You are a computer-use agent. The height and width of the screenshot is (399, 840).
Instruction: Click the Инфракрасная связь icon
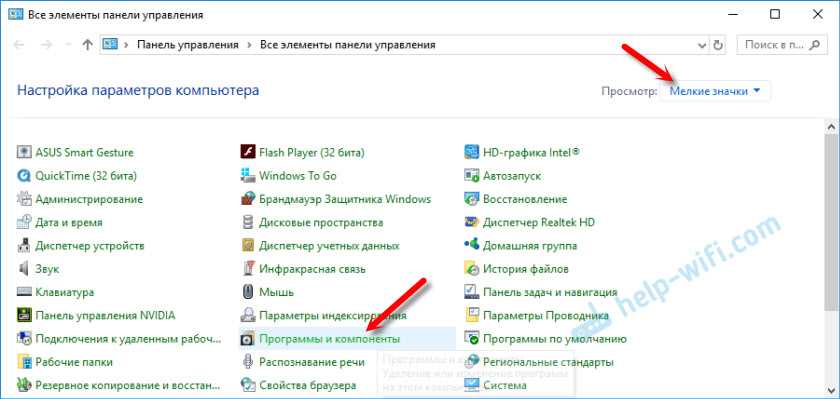[248, 269]
